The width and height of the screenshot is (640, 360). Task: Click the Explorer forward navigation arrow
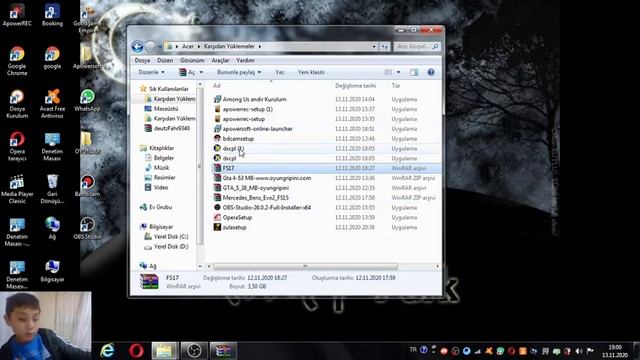tap(151, 47)
